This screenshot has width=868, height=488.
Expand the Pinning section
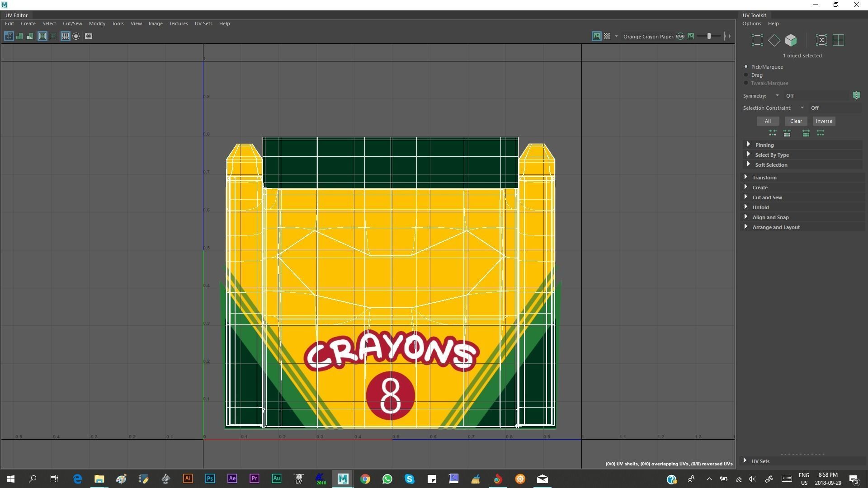[x=803, y=145]
